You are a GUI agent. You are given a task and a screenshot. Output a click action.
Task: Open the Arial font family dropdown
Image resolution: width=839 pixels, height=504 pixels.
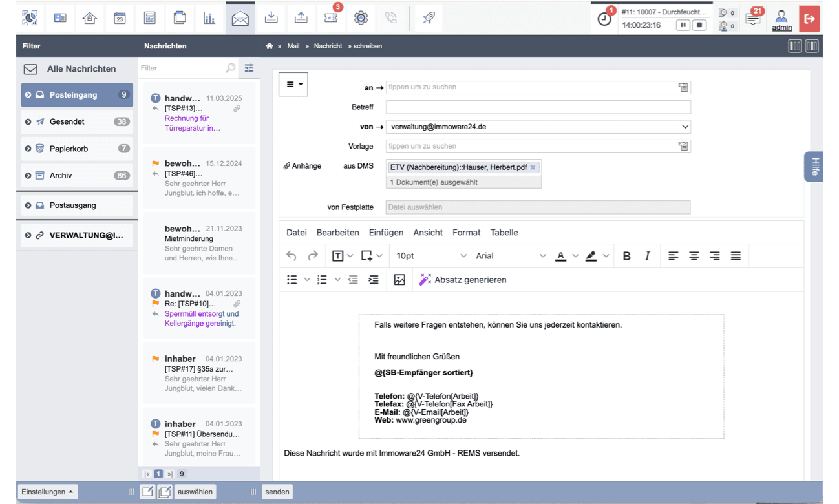point(511,256)
